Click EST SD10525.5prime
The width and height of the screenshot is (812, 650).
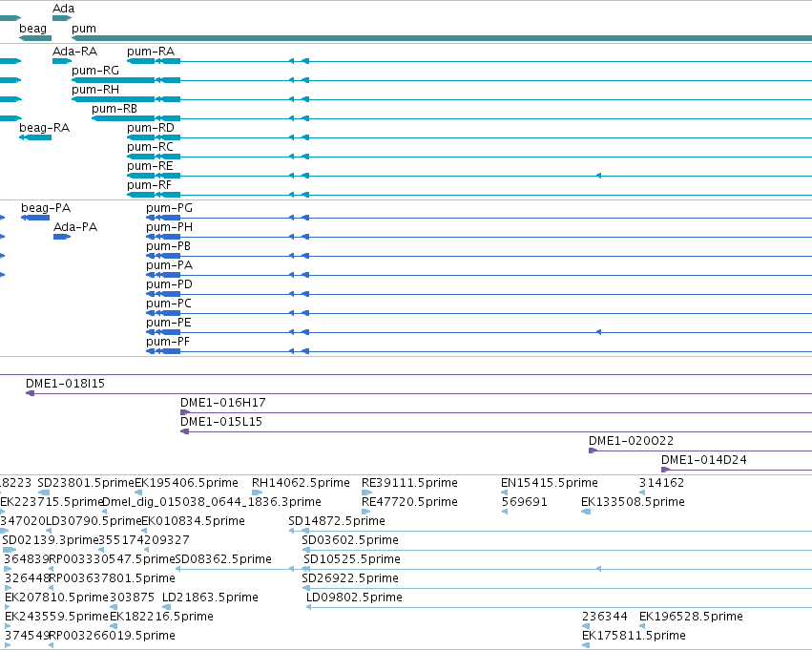(x=352, y=560)
